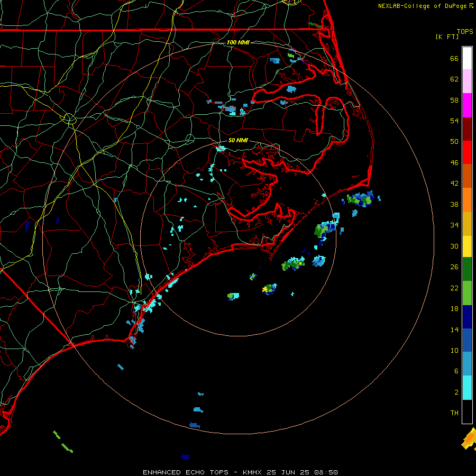Click the 14 legend scale value

pos(454,329)
